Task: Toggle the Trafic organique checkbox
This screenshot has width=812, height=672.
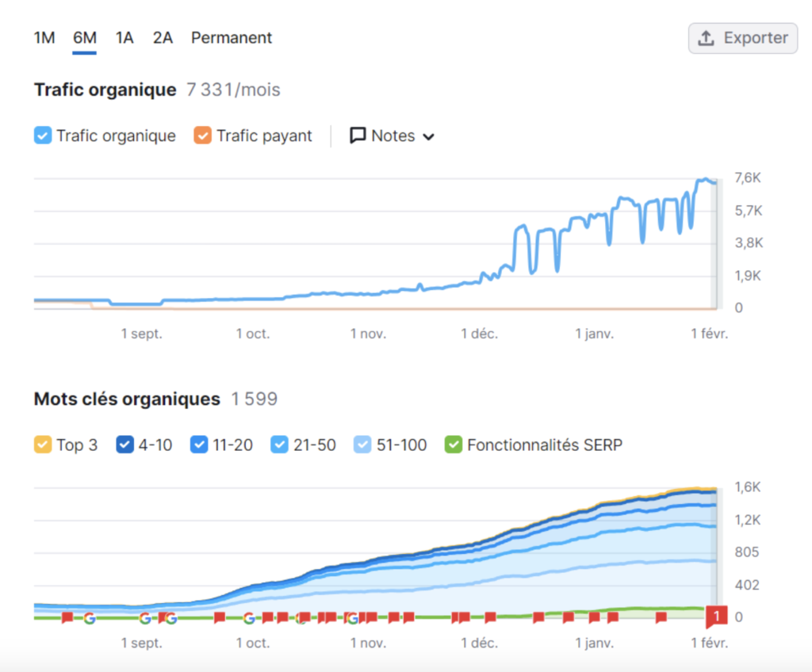Action: tap(43, 136)
